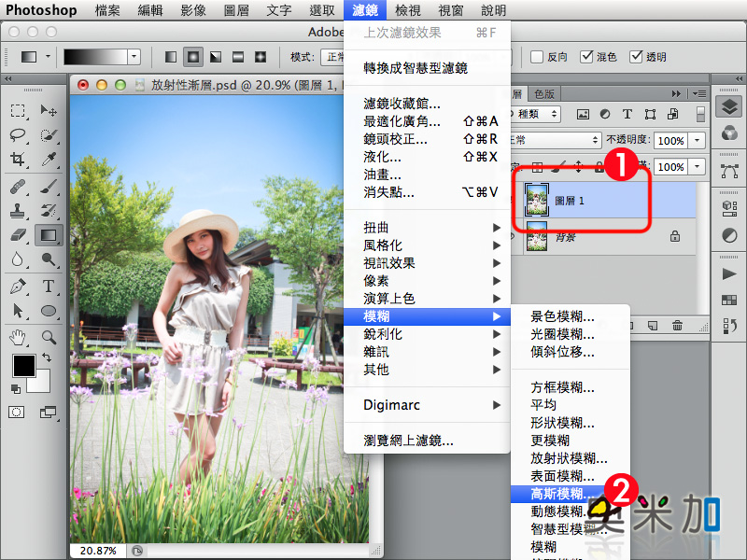The image size is (747, 560).
Task: Uncheck the 混色 checkbox
Action: (586, 57)
